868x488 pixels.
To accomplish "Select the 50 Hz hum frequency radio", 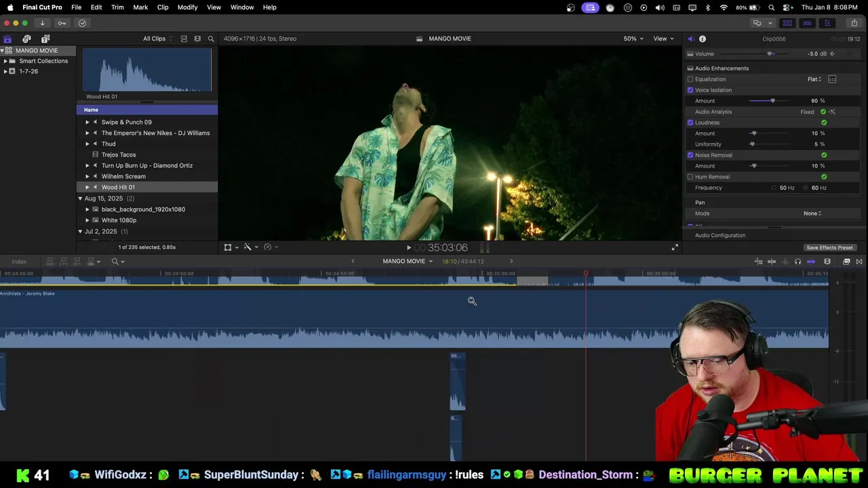I will (774, 188).
